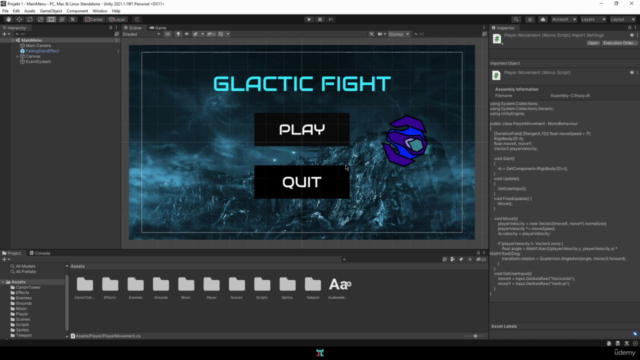Viewport: 640px width, 360px height.
Task: Click the PLAY button in Scene view
Action: (302, 129)
